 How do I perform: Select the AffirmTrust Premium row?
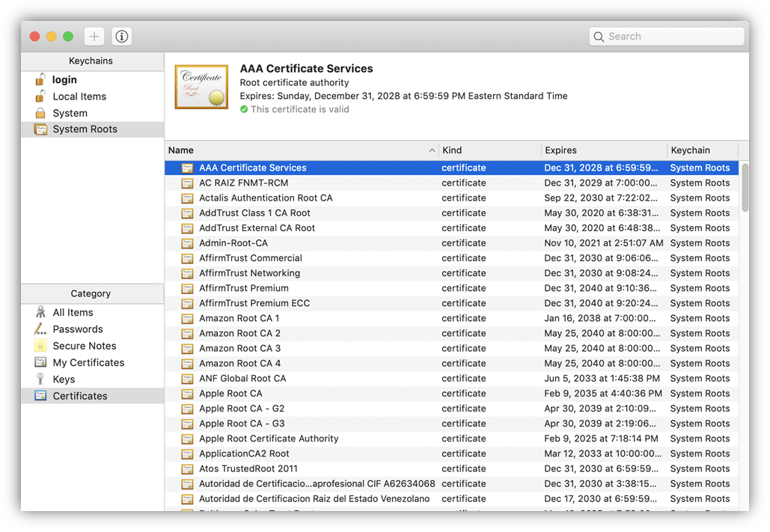tap(451, 288)
